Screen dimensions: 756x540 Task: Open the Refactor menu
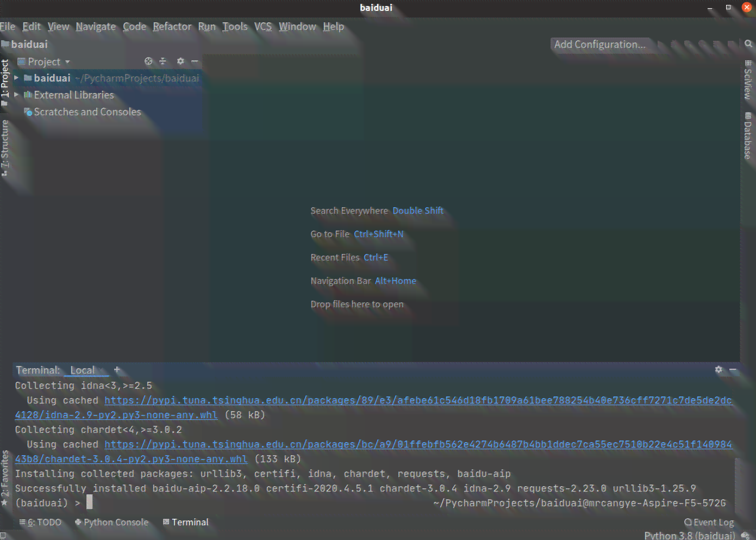click(x=172, y=27)
